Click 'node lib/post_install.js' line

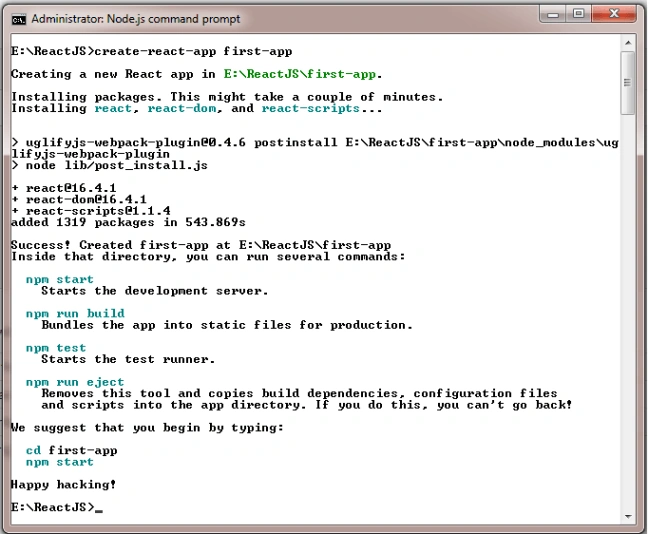(x=109, y=165)
